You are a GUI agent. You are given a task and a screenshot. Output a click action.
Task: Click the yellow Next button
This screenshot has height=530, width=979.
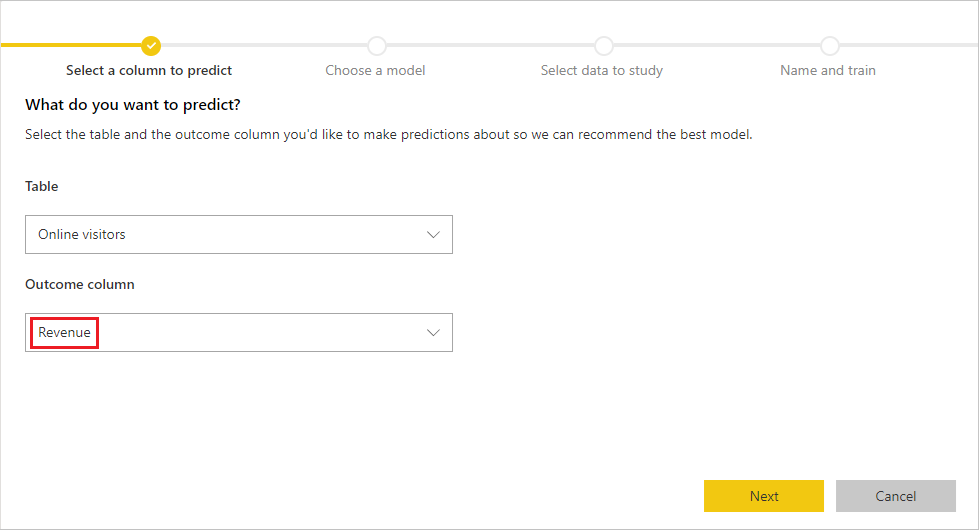(764, 496)
